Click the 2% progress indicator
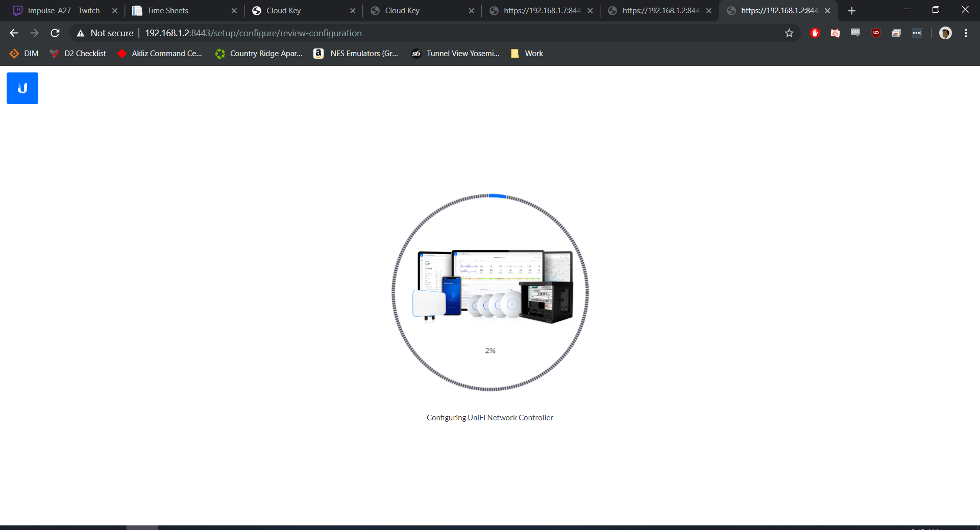The width and height of the screenshot is (980, 530). (x=490, y=350)
